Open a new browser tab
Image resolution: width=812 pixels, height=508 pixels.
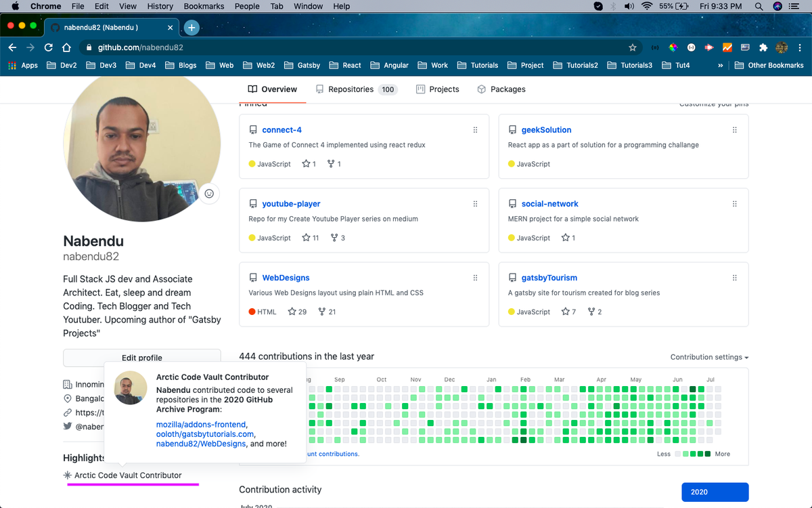[x=191, y=28]
